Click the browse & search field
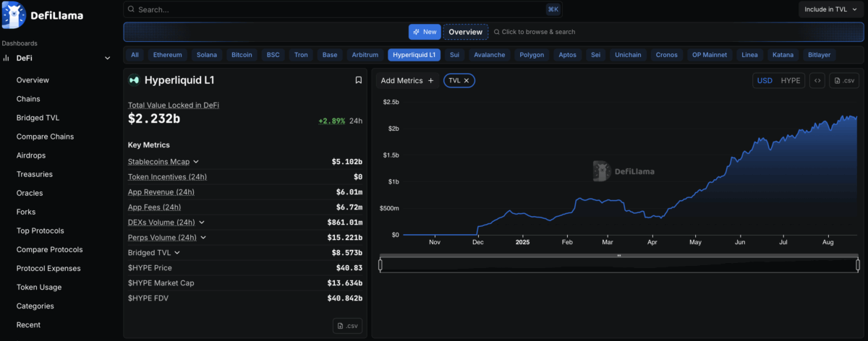This screenshot has width=868, height=341. coord(535,32)
